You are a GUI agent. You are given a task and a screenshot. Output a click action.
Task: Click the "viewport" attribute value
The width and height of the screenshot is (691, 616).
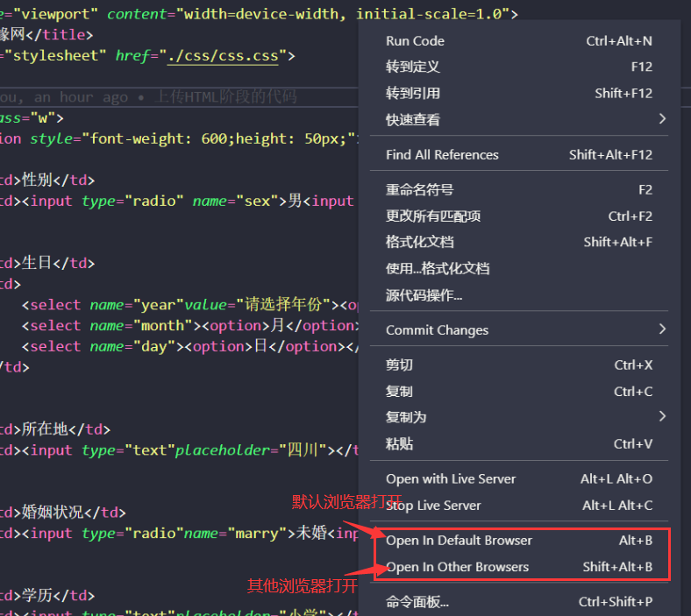[x=55, y=14]
